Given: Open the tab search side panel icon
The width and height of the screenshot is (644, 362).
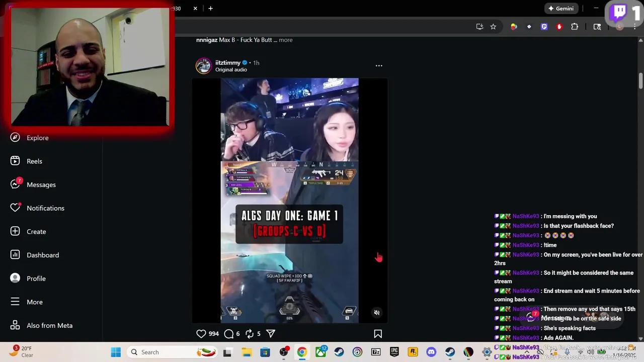Looking at the screenshot, I should click(597, 27).
